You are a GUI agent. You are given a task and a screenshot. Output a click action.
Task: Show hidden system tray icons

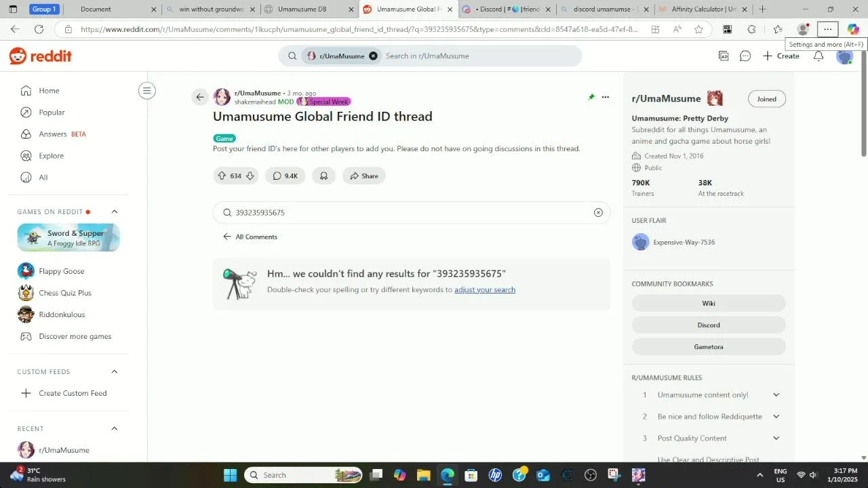pos(759,475)
